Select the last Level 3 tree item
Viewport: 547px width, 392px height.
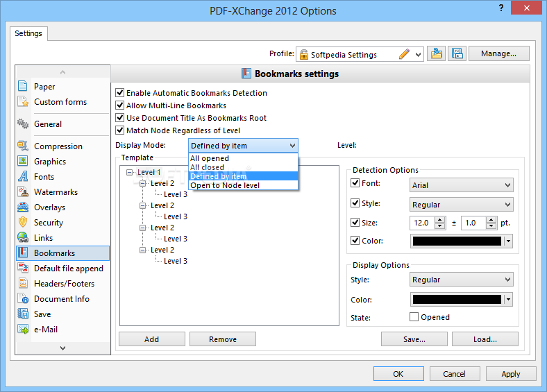coord(176,261)
